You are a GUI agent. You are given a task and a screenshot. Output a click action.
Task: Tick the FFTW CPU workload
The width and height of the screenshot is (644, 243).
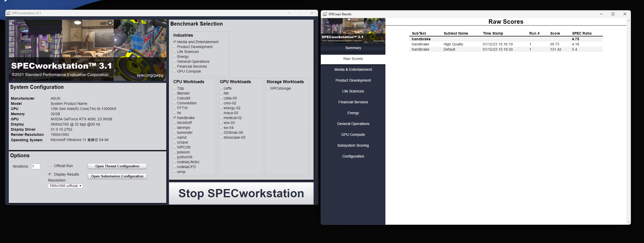click(x=175, y=108)
